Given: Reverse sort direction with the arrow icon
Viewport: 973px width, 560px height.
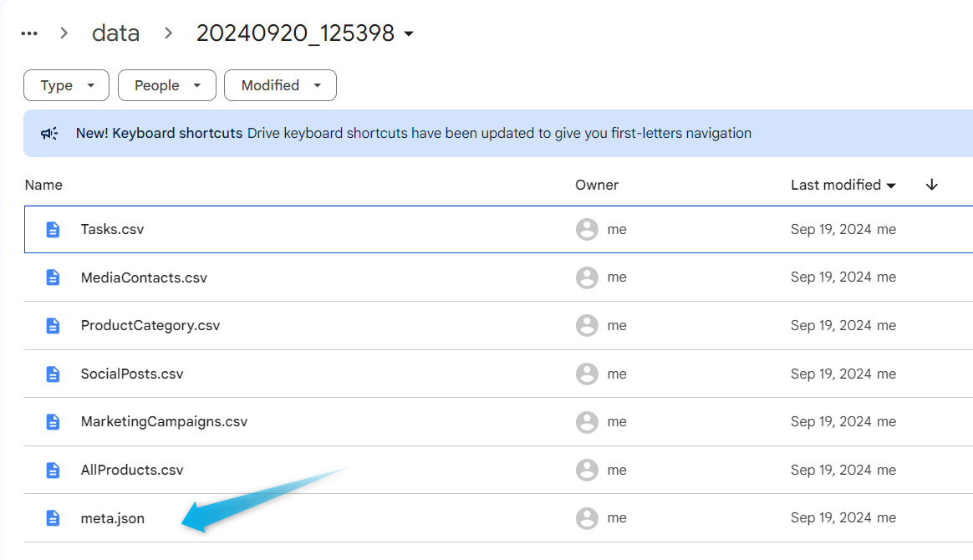Looking at the screenshot, I should click(932, 185).
